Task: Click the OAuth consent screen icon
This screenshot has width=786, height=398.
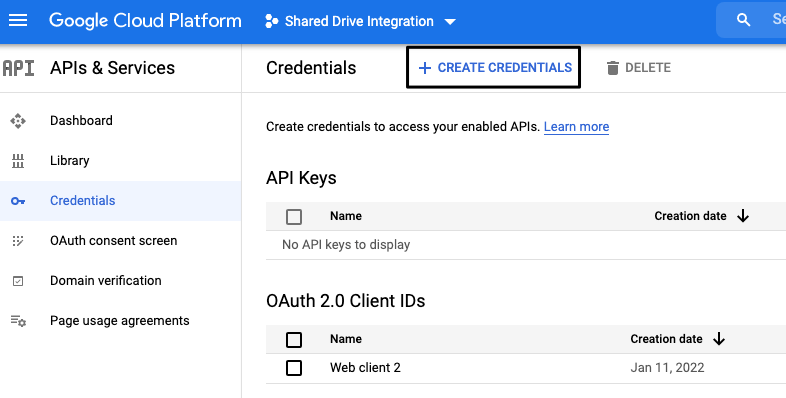Action: tap(18, 241)
